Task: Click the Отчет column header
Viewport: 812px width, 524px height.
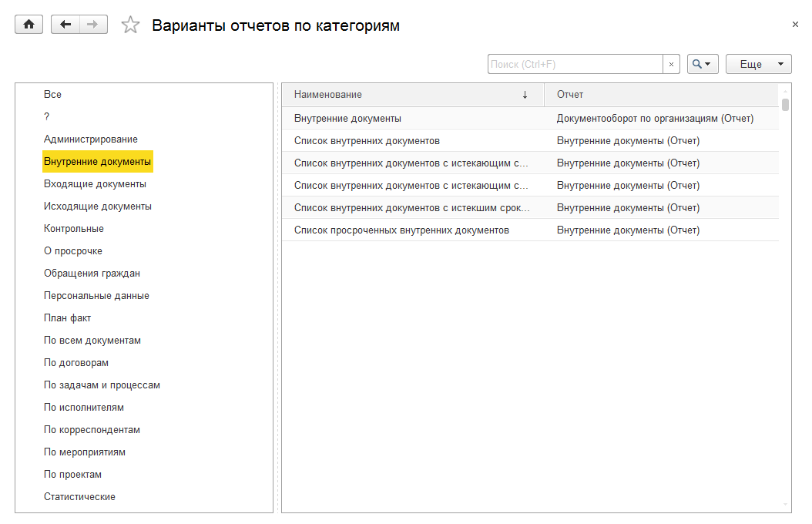Action: pos(661,95)
